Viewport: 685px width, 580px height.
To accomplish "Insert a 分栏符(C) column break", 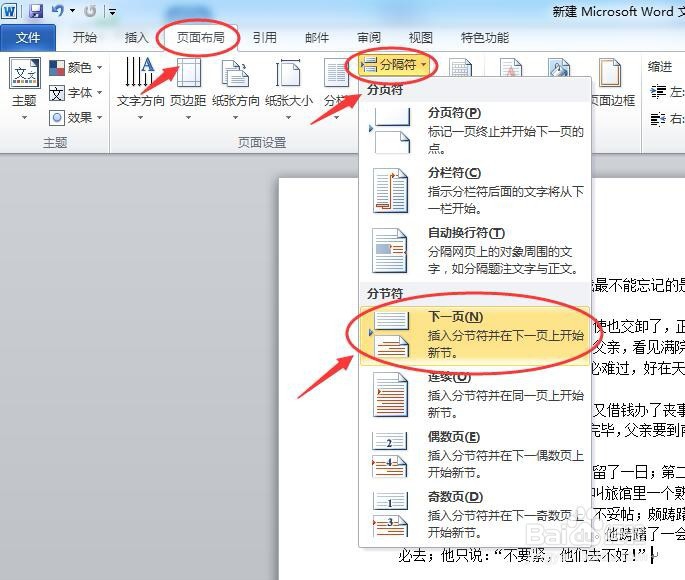I will pos(475,190).
